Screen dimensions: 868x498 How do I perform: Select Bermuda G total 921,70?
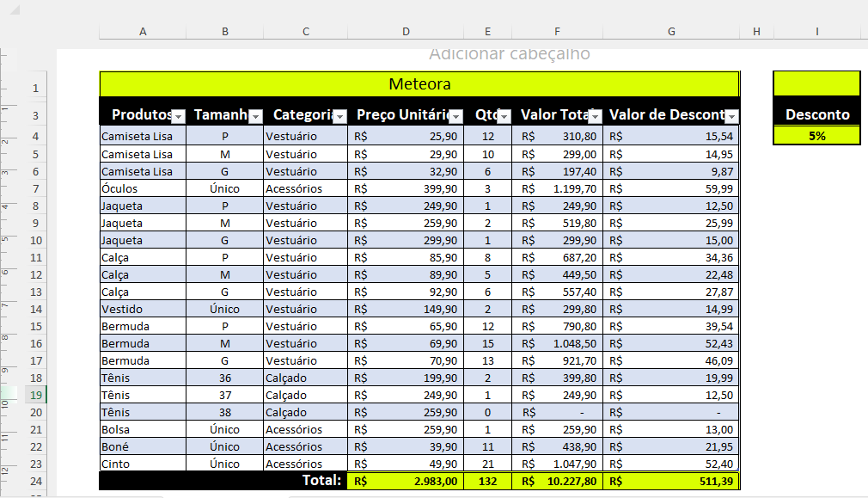[x=557, y=360]
